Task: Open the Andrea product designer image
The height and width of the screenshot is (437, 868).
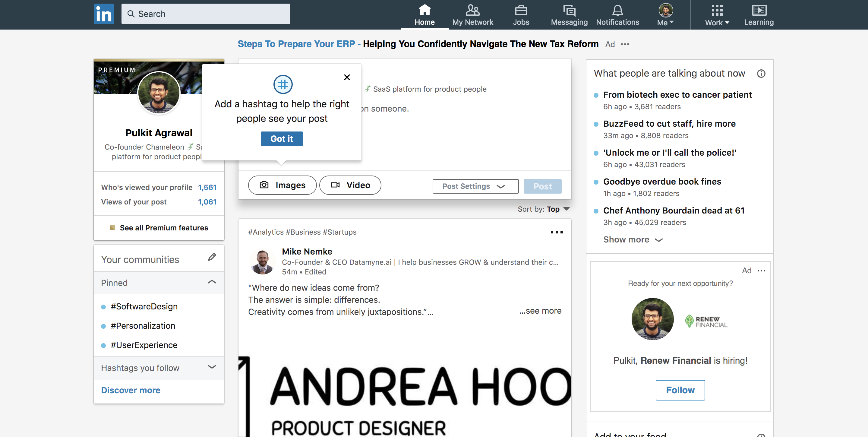Action: pyautogui.click(x=405, y=396)
